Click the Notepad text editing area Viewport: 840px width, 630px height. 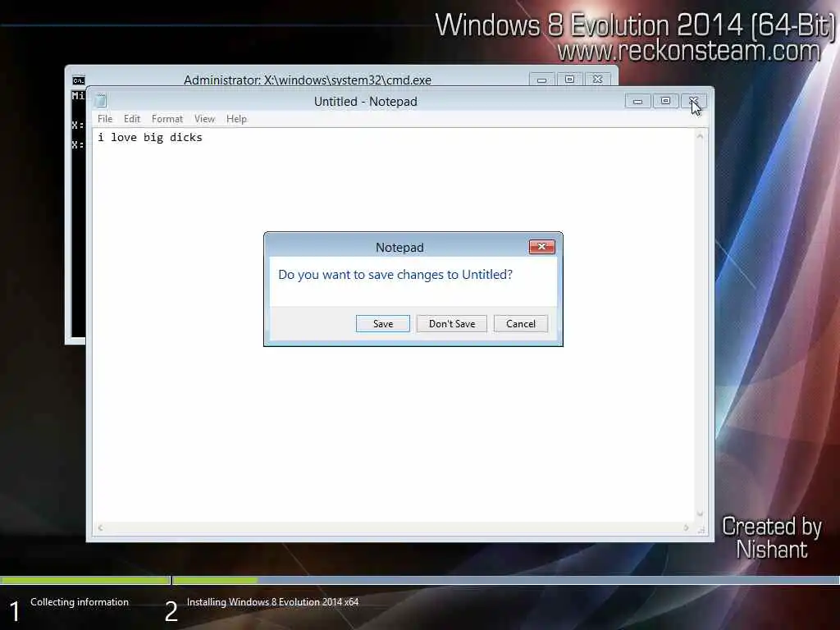click(394, 325)
